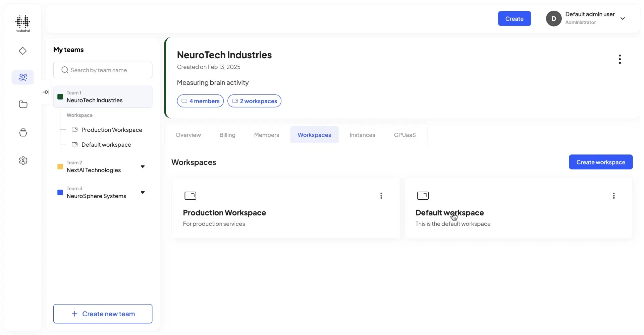This screenshot has width=644, height=335.
Task: Open settings via the gear icon
Action: pyautogui.click(x=22, y=160)
